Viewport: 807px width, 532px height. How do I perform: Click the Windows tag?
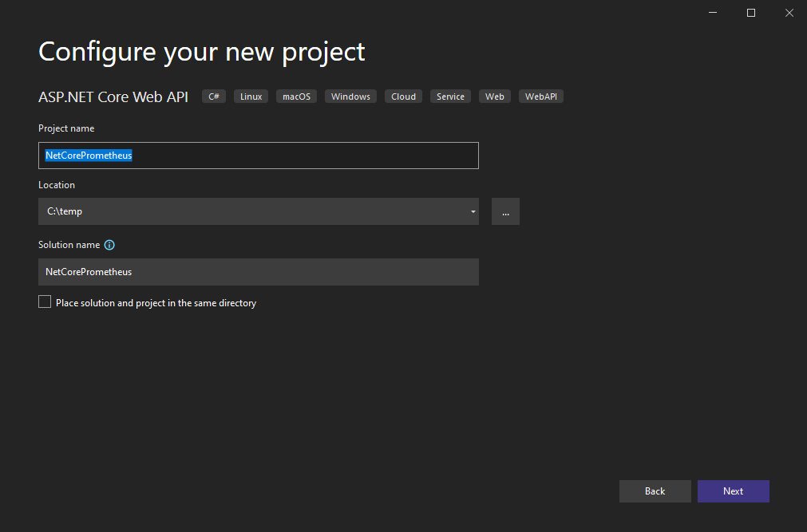coord(350,97)
